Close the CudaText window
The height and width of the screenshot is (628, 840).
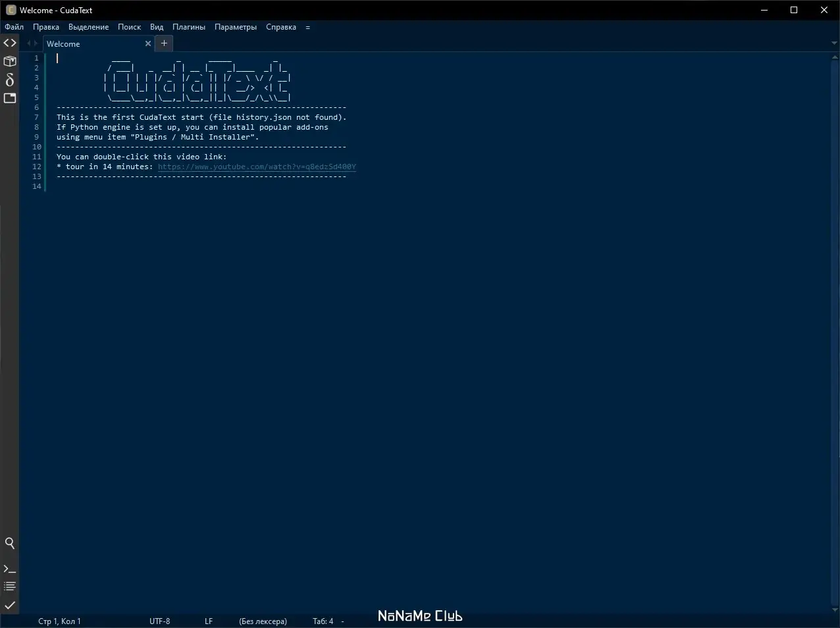pyautogui.click(x=824, y=10)
